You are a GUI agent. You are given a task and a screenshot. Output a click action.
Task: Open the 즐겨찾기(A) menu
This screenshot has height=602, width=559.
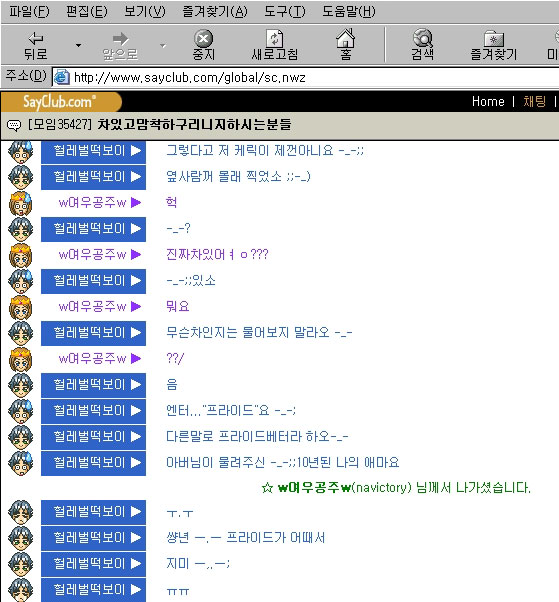(x=215, y=11)
